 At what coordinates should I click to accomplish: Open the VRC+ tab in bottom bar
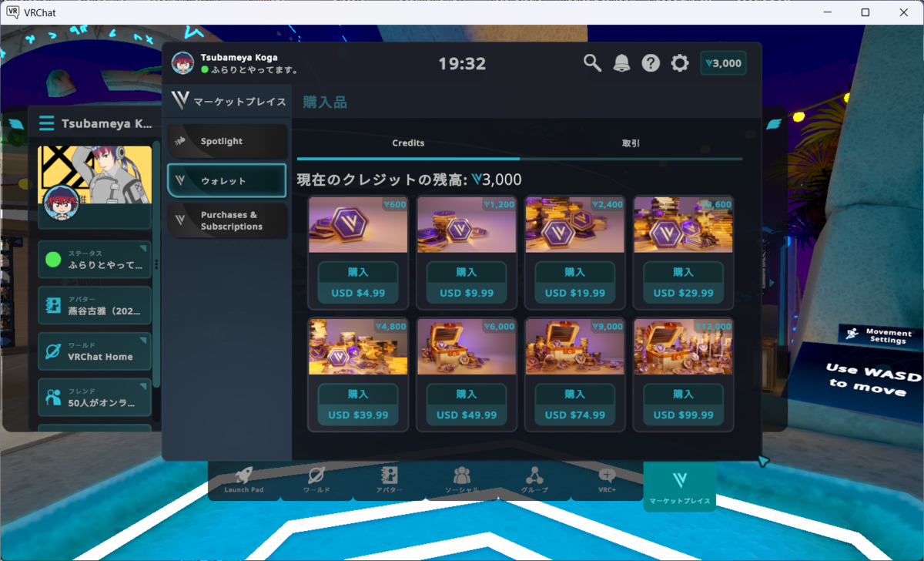click(607, 480)
